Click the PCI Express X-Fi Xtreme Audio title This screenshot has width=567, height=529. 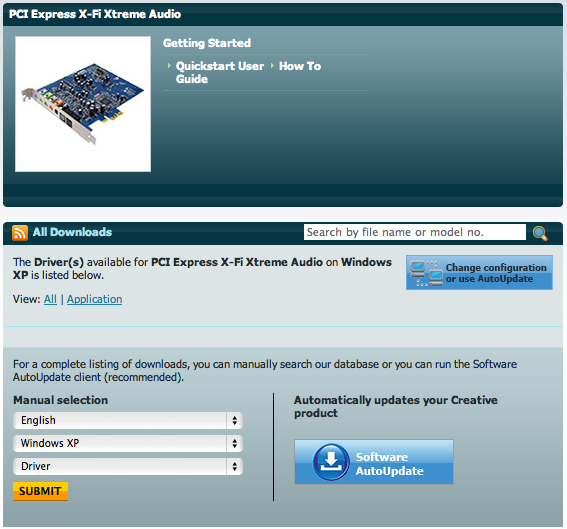(x=95, y=14)
